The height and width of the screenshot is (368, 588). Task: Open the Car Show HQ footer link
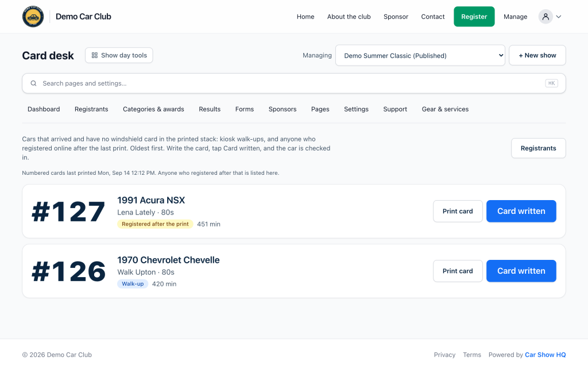(545, 355)
